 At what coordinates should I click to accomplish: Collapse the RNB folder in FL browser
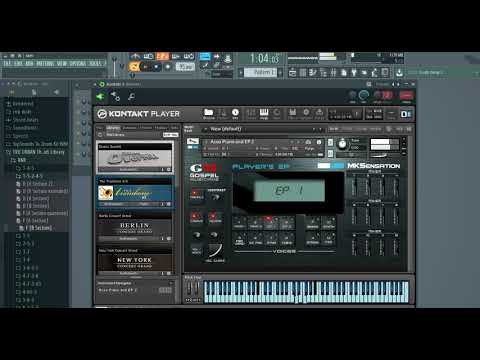(19, 160)
